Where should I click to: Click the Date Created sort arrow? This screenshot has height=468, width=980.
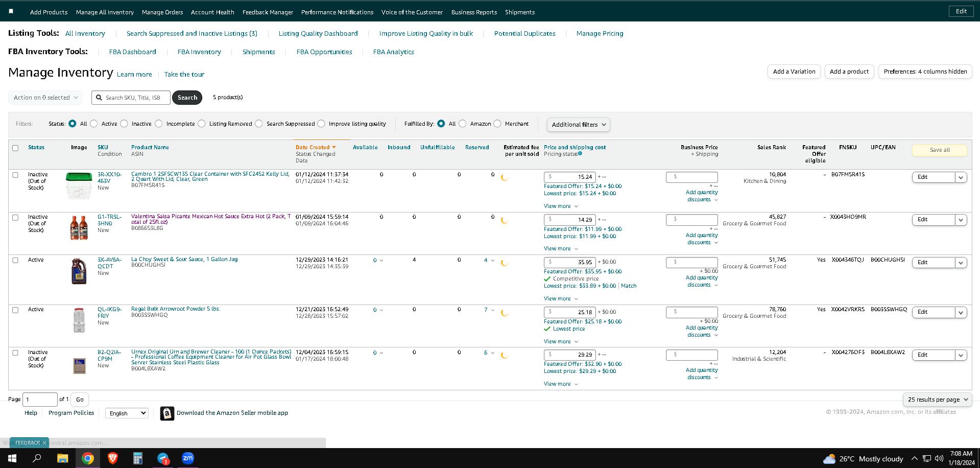(x=334, y=147)
